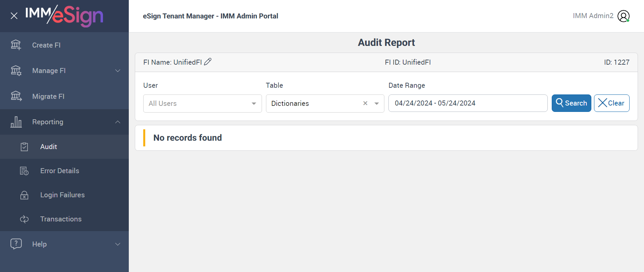Click the Date Range input field
644x272 pixels.
click(468, 103)
